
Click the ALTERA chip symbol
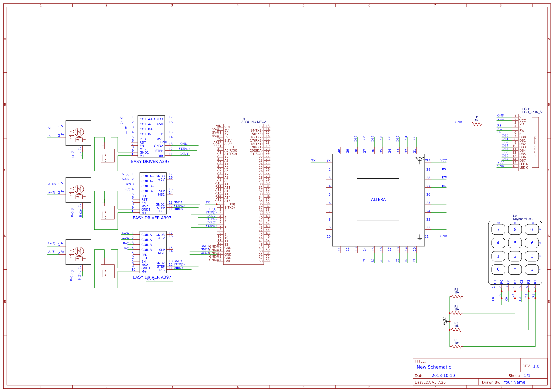[378, 199]
